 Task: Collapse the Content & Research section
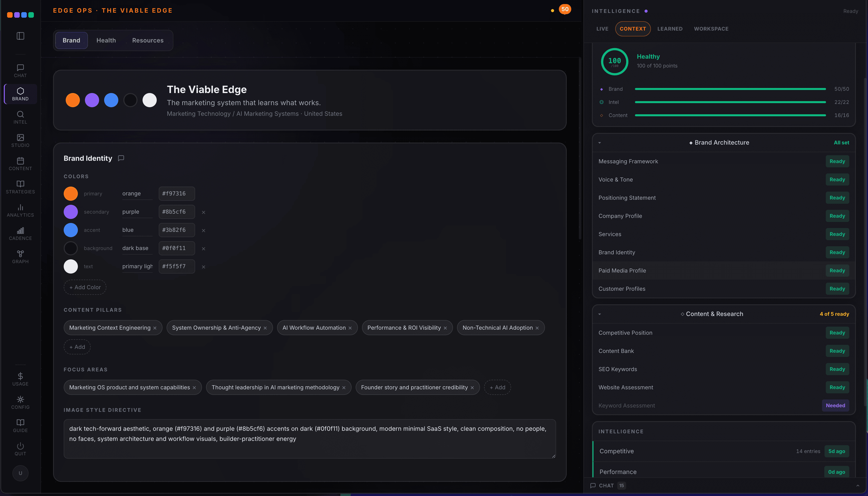600,314
